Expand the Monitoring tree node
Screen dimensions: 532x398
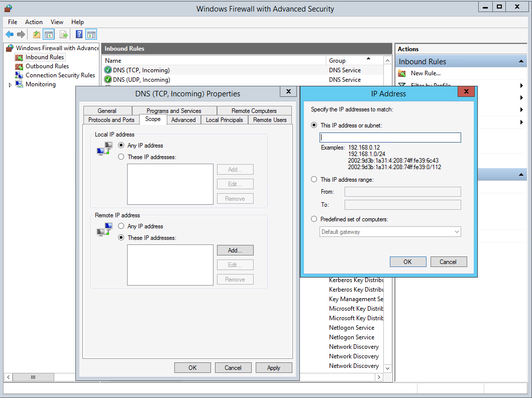(10, 85)
